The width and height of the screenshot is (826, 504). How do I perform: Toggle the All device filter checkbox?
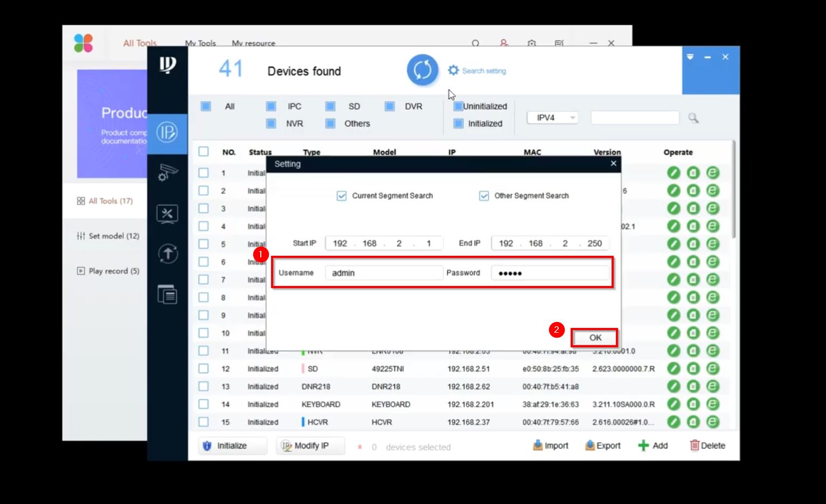click(206, 106)
